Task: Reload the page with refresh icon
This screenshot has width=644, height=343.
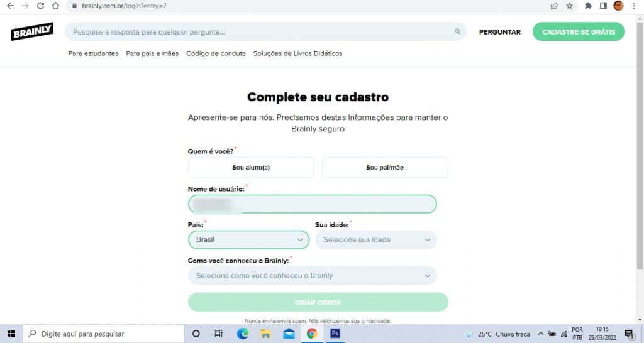Action: (x=40, y=6)
